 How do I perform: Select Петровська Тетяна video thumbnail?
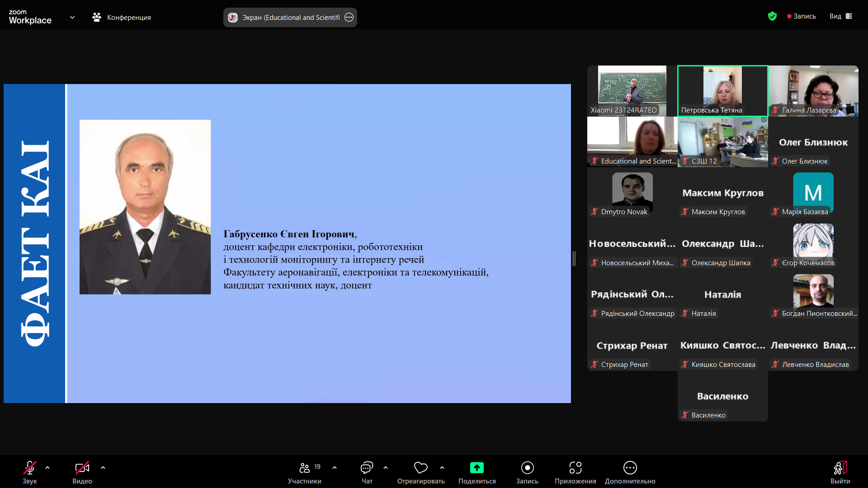(x=722, y=90)
